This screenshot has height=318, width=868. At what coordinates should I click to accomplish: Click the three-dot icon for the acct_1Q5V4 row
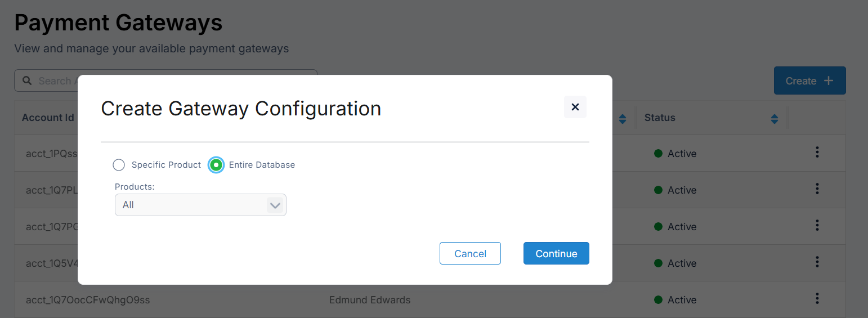tap(817, 262)
